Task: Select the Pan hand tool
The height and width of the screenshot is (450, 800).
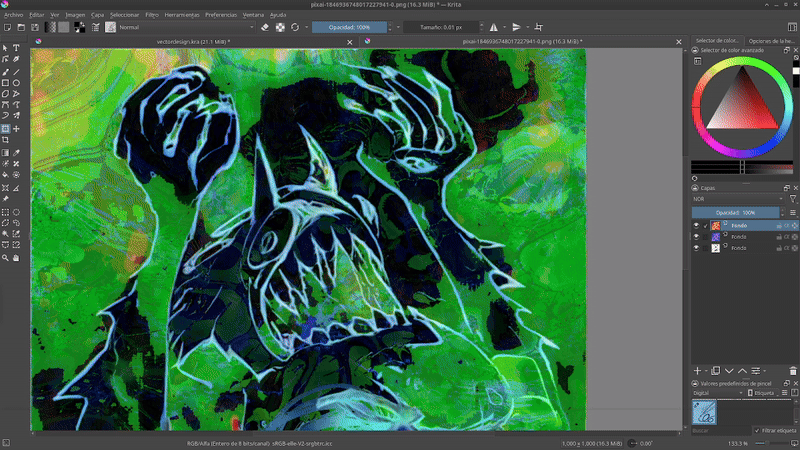Action: [16, 258]
